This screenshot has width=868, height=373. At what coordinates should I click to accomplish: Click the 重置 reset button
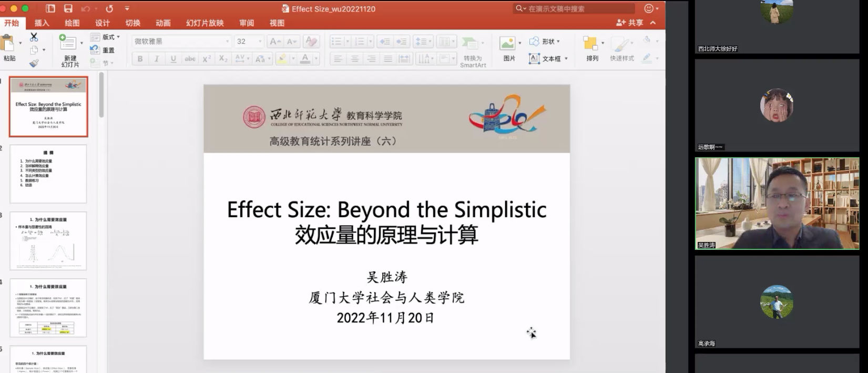point(103,50)
